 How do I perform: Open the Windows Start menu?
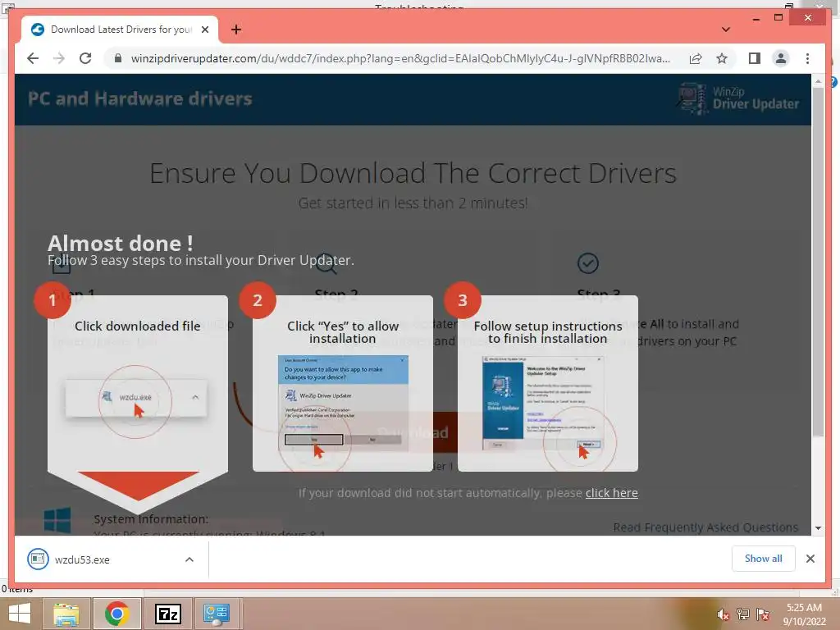click(20, 614)
